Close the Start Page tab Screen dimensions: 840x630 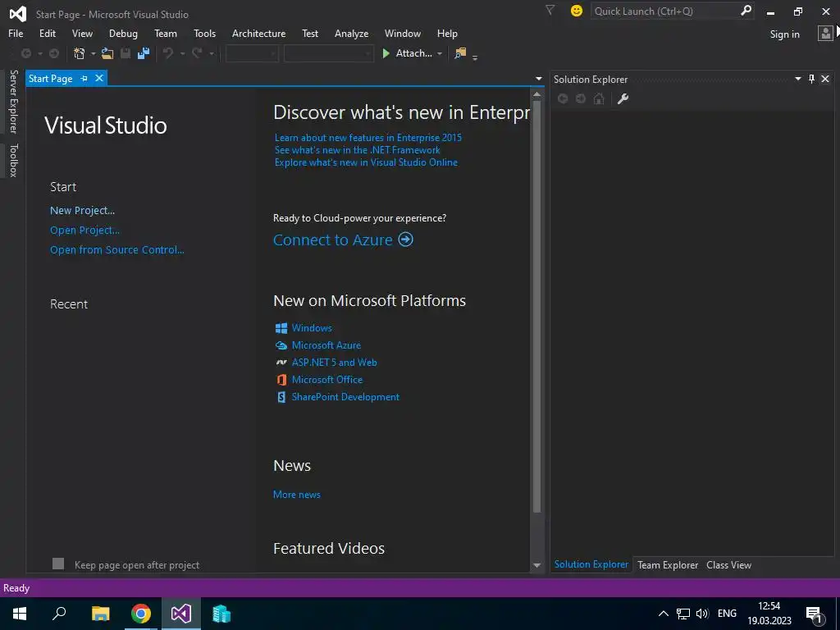point(99,78)
